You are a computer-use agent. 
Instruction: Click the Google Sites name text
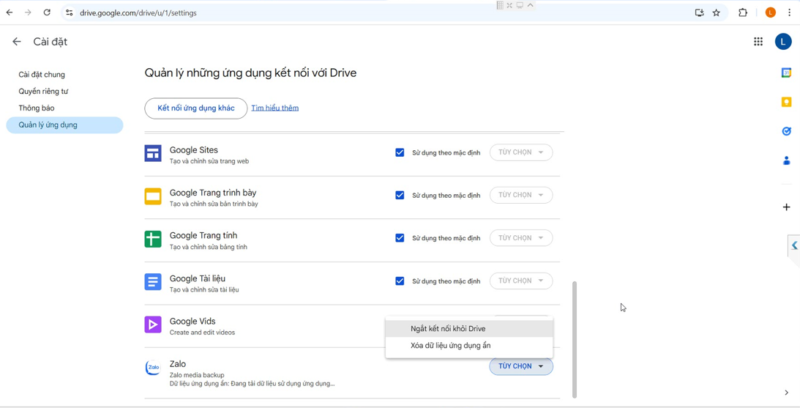click(x=194, y=150)
